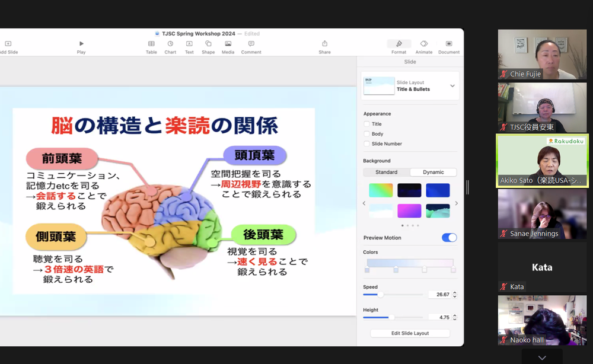Click the muted mic icon beside Sanae Jennings
The image size is (593, 364).
click(x=503, y=234)
